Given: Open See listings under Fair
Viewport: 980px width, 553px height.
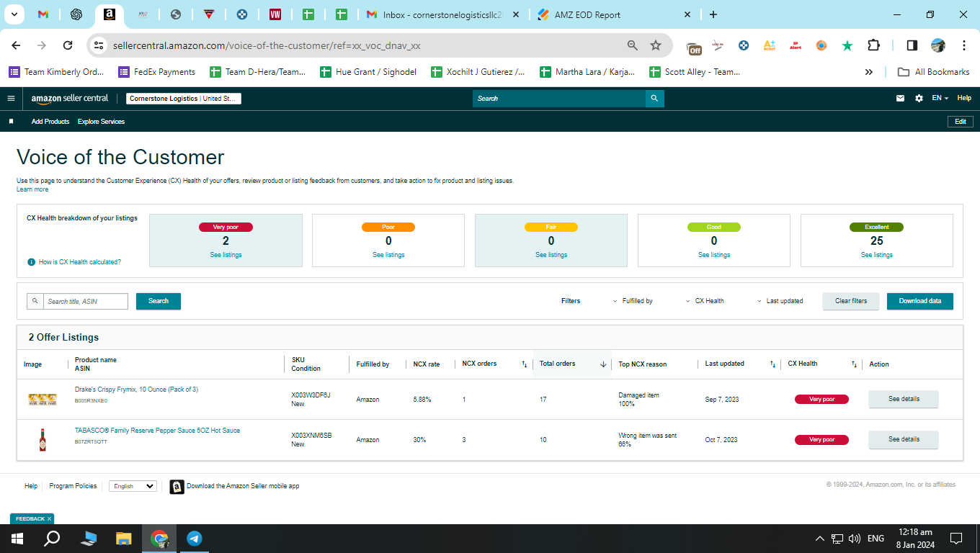Looking at the screenshot, I should (551, 255).
